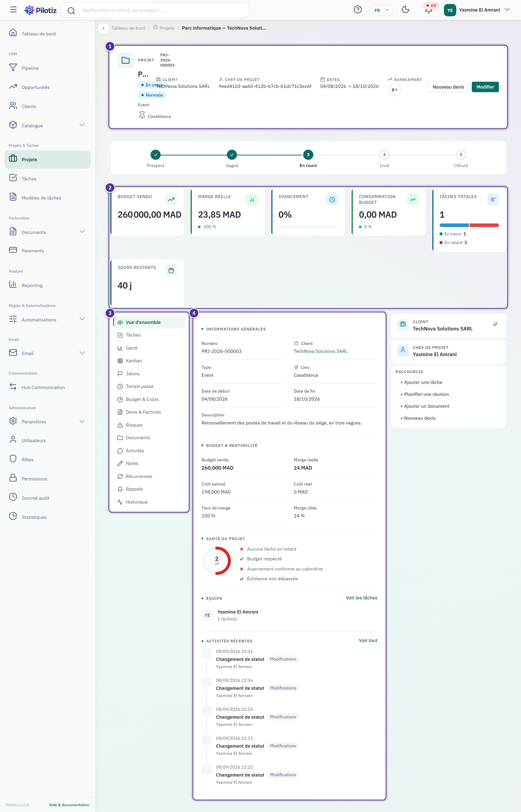Click + Ajouter une tâche shortcut
Screen dimensions: 521x812
(x=421, y=382)
